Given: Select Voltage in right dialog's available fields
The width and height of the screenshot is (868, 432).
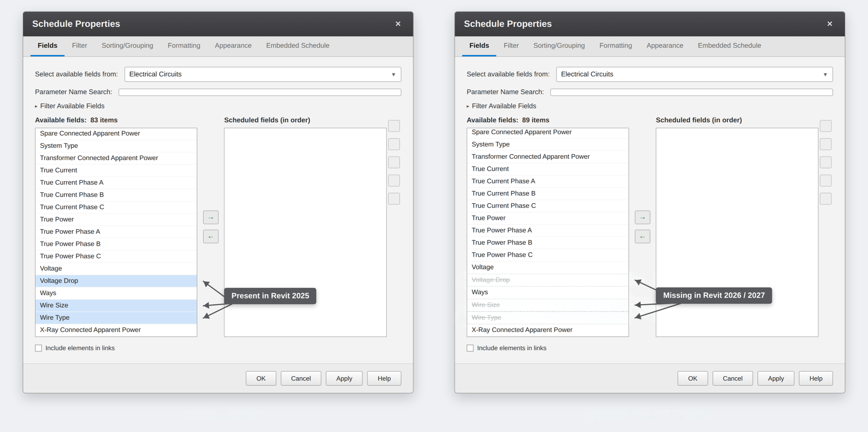Looking at the screenshot, I should [x=548, y=267].
